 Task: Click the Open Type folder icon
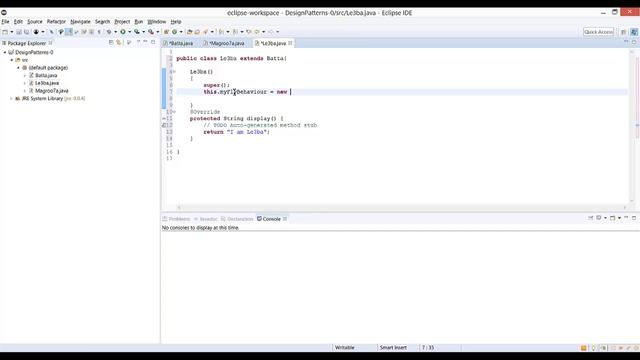click(189, 32)
